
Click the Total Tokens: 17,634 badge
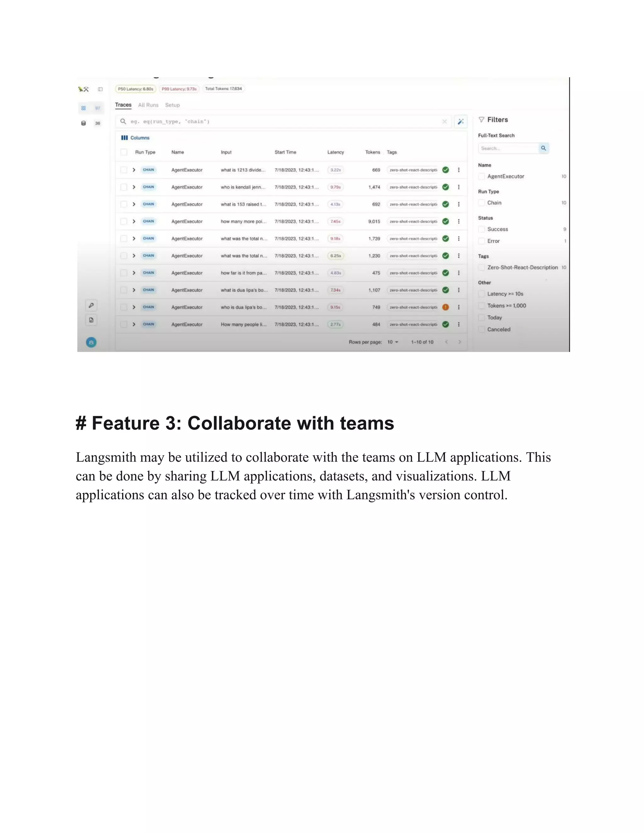pos(224,89)
